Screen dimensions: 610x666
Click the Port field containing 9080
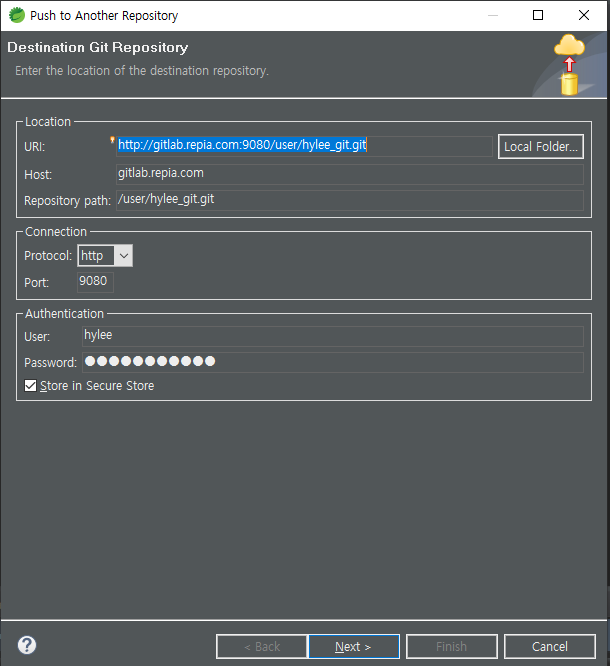coord(95,282)
